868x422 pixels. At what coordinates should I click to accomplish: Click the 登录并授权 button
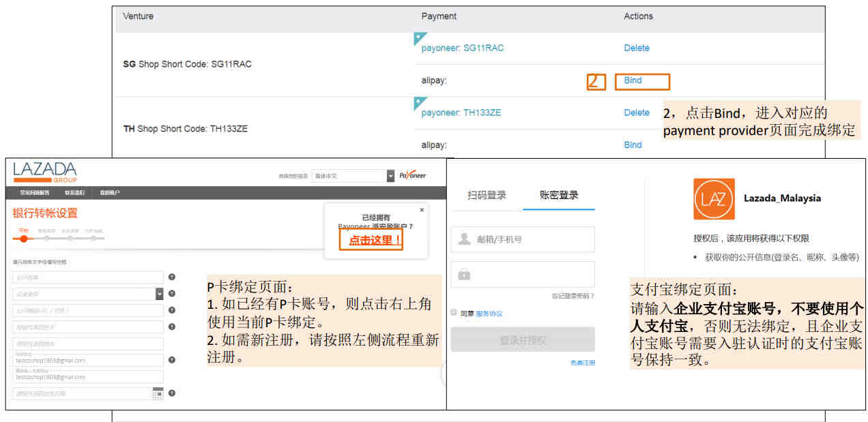click(x=523, y=340)
